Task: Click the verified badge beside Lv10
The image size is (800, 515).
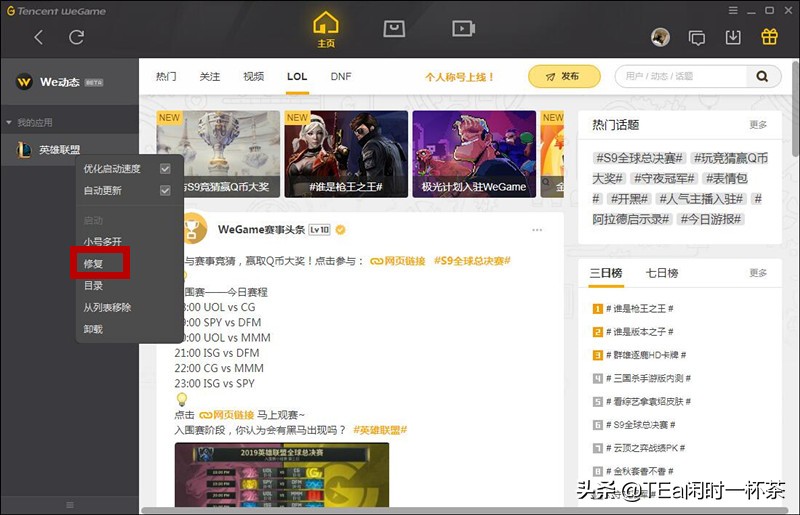Action: click(340, 230)
